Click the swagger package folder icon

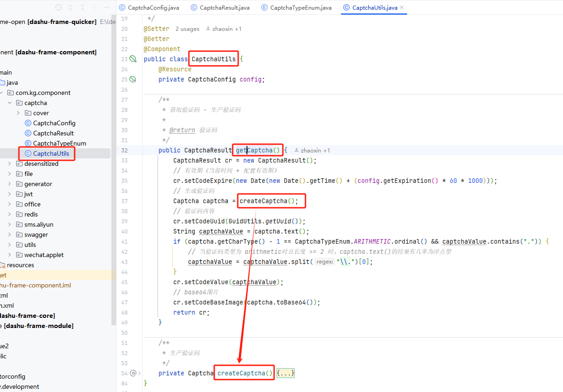(x=19, y=234)
